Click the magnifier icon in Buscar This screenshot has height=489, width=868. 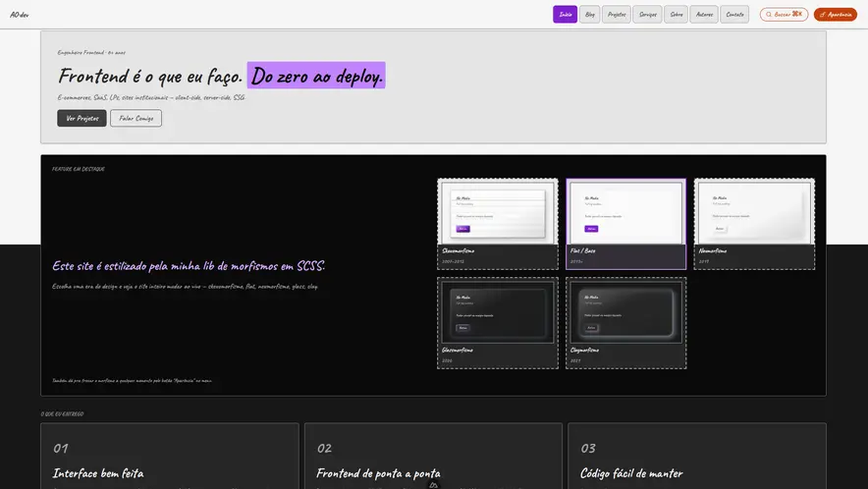coord(769,15)
